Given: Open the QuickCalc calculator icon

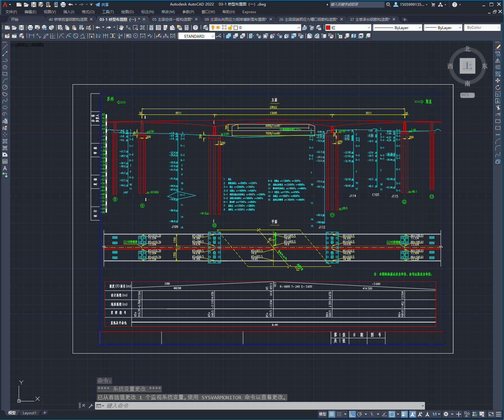Looking at the screenshot, I should click(x=187, y=28).
